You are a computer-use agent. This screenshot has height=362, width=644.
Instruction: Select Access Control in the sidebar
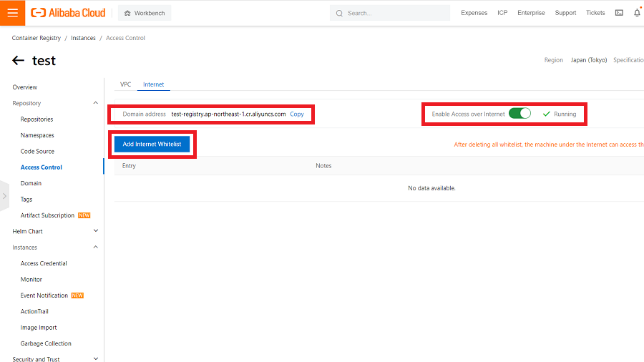click(x=41, y=167)
